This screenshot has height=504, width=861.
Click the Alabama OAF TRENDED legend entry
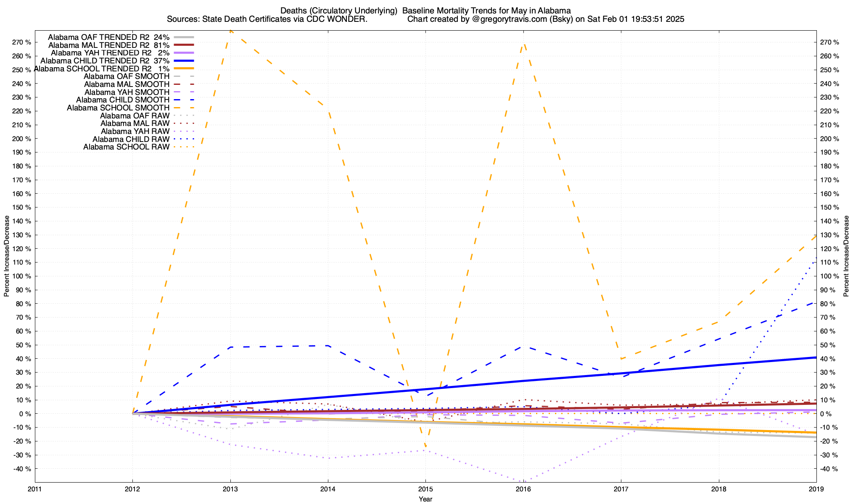(108, 37)
